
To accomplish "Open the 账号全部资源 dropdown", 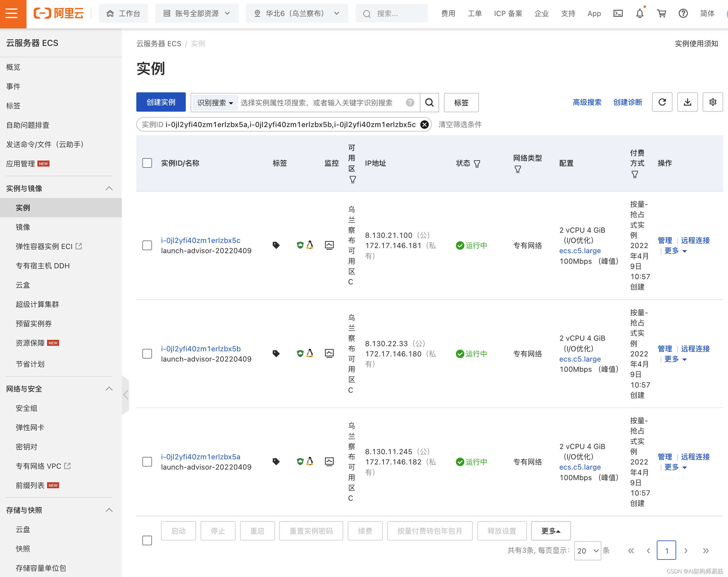I will pos(197,14).
